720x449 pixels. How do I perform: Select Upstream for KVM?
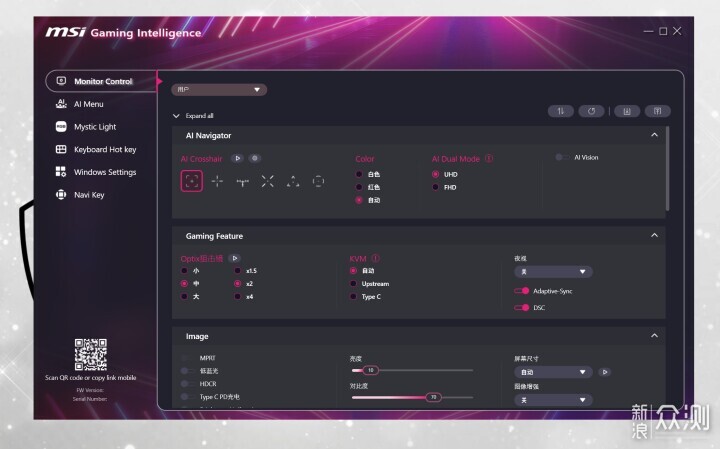353,284
